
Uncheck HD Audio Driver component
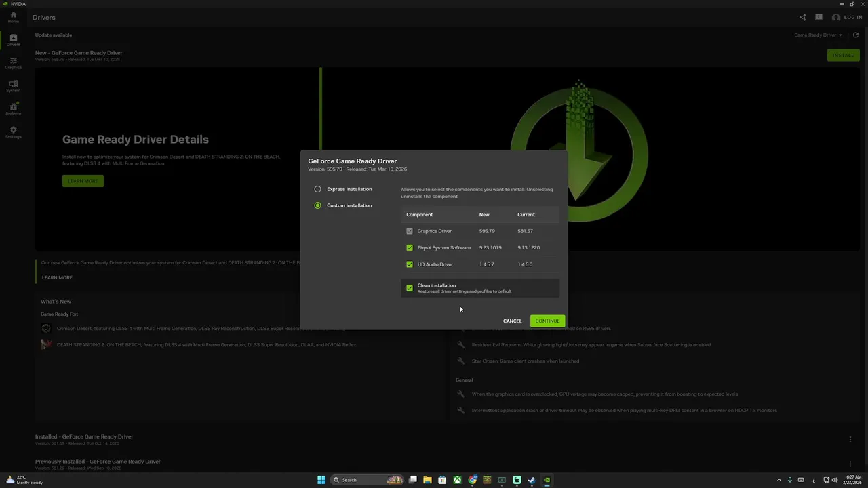410,264
